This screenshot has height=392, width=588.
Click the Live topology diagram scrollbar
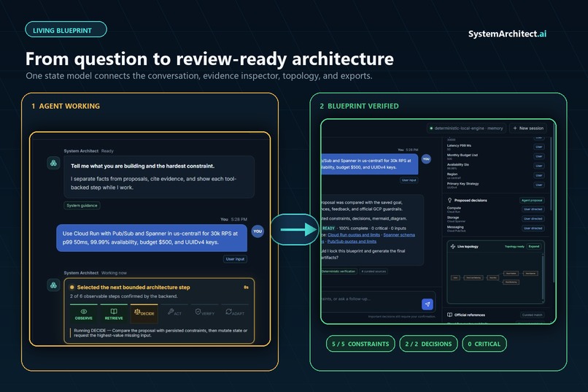543,277
